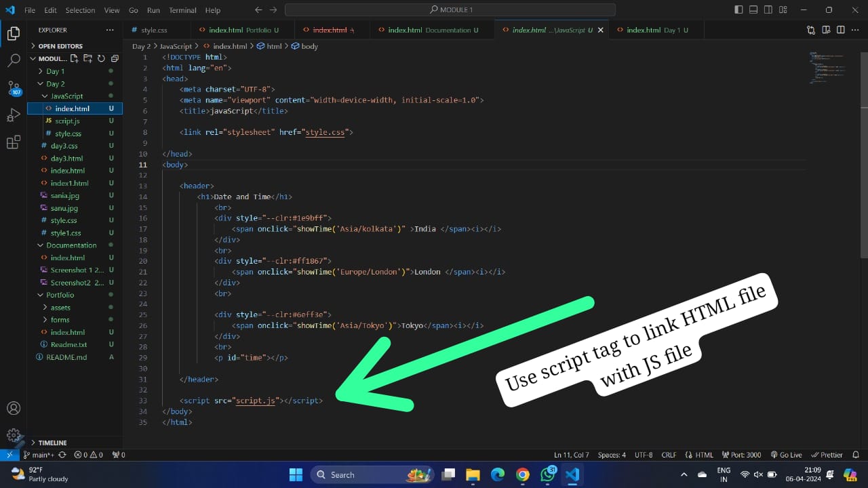
Task: Click JavaScript in the breadcrumb path
Action: pyautogui.click(x=176, y=46)
